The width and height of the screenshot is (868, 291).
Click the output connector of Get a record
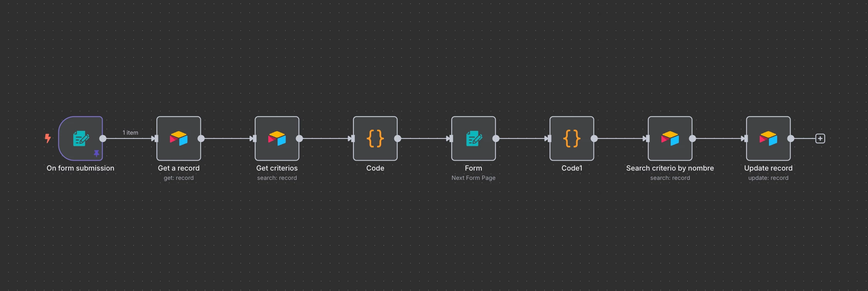[201, 139]
